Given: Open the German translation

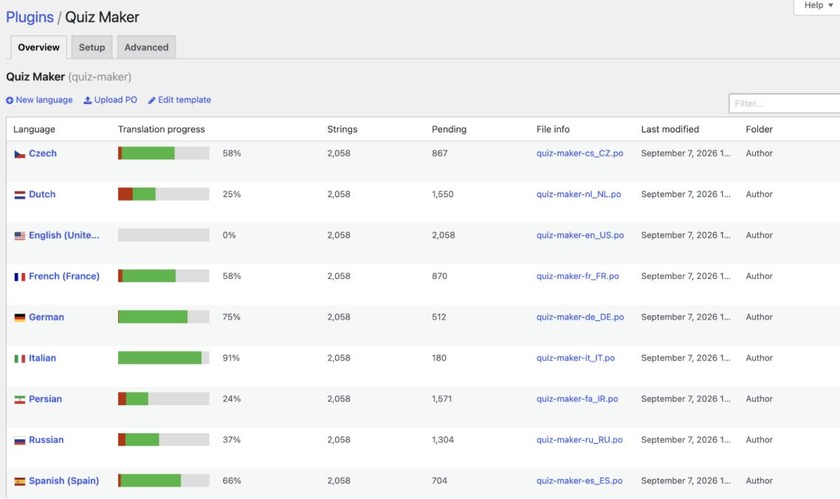Looking at the screenshot, I should 46,317.
